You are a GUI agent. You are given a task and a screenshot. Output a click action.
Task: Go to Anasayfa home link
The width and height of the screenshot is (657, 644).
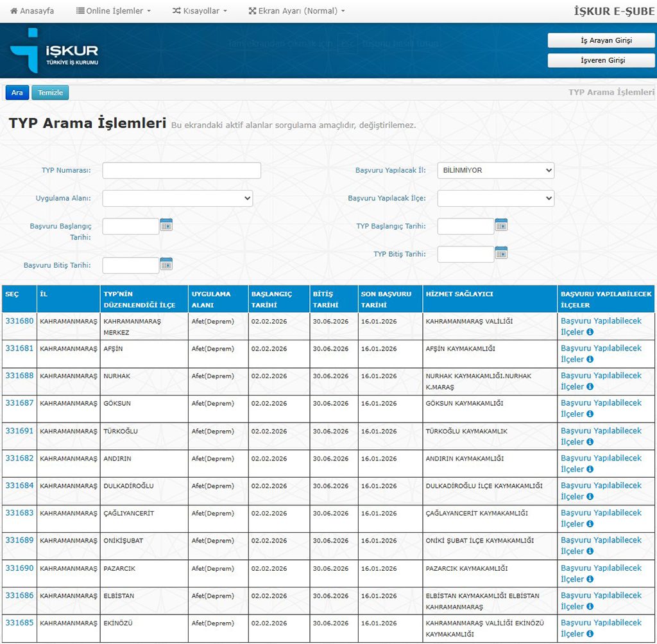click(x=32, y=11)
